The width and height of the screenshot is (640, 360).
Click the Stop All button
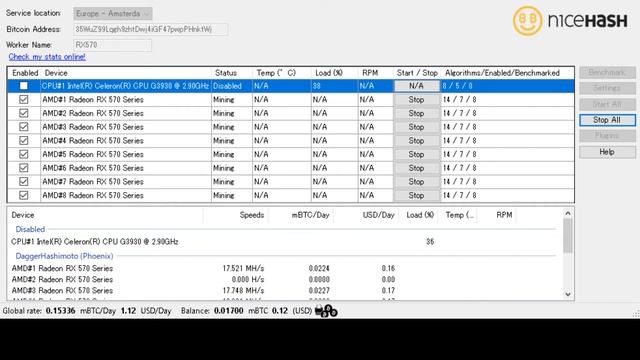click(x=607, y=120)
